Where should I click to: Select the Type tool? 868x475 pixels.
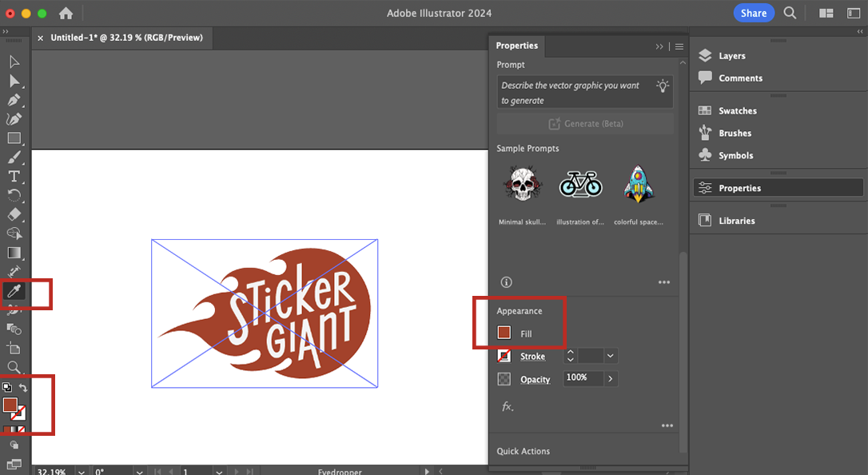[14, 176]
